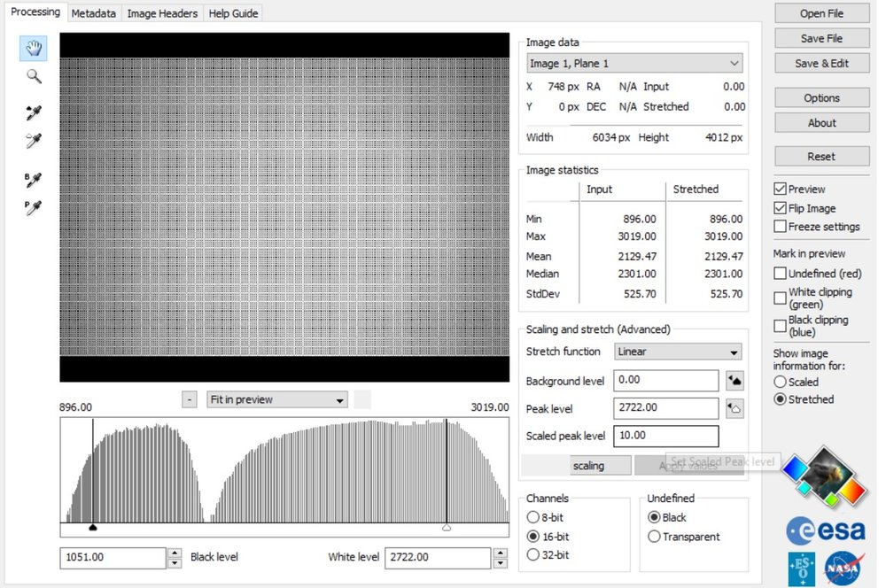This screenshot has width=886, height=588.
Task: Open the Stretch function dropdown
Action: [x=679, y=352]
